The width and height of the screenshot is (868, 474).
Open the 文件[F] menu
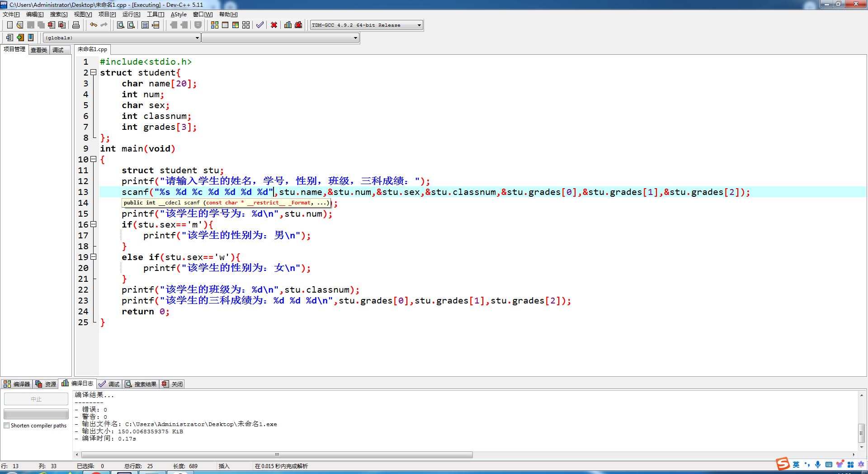(11, 14)
